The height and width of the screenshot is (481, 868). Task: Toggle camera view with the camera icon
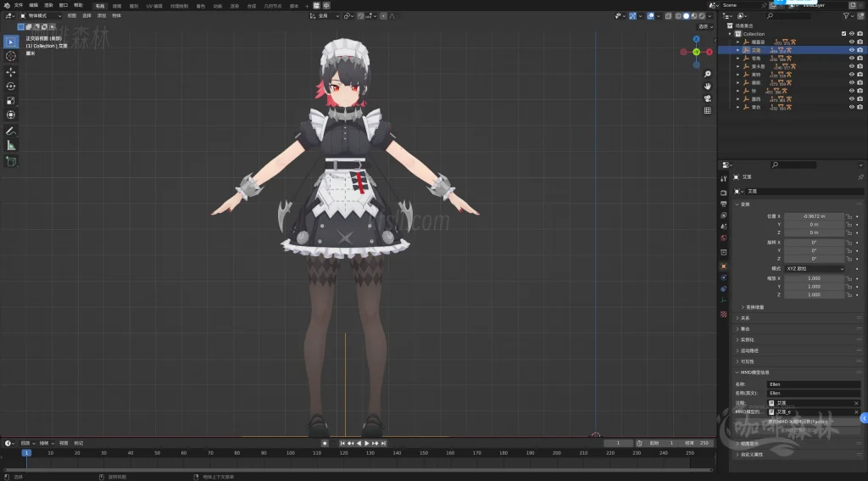point(708,98)
